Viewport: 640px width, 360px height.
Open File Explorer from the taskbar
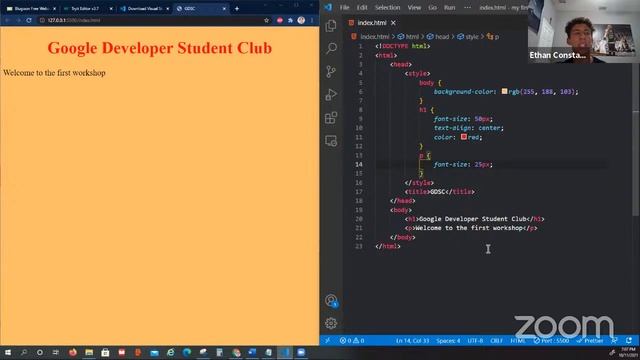(89, 352)
